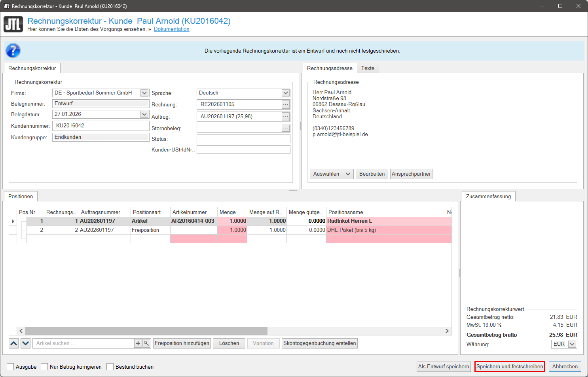Expand the Firma dropdown
Screen dimensions: 588x377
pyautogui.click(x=144, y=93)
